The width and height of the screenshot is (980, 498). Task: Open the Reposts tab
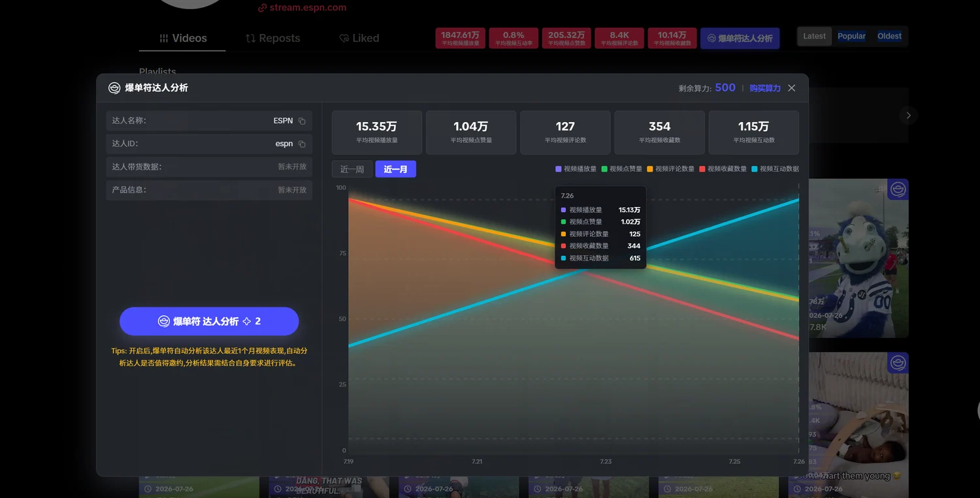[x=273, y=38]
